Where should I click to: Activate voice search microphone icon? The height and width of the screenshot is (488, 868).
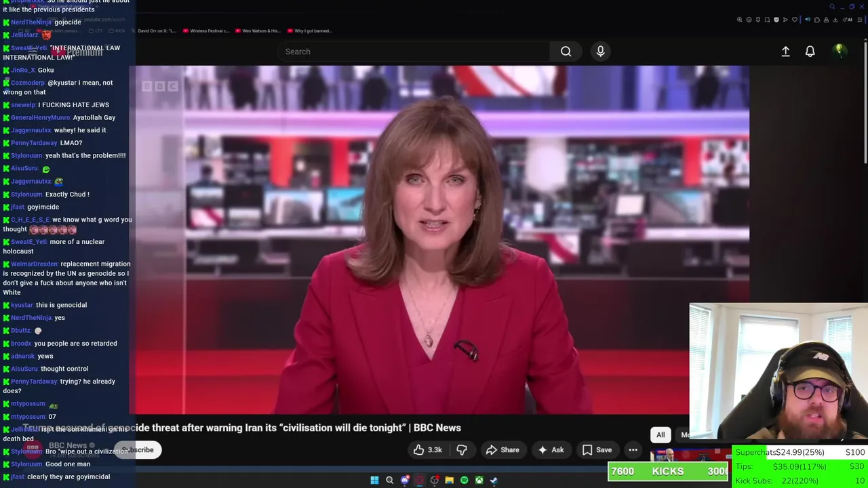click(600, 52)
